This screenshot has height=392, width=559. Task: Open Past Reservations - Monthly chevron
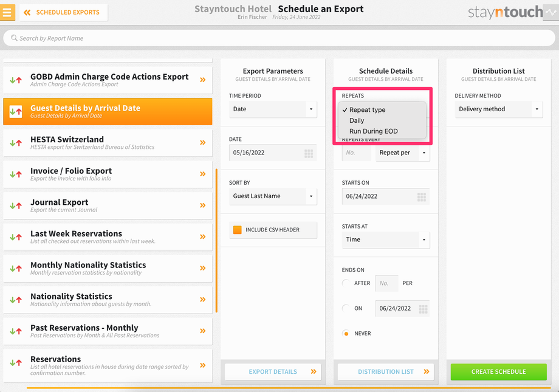[x=203, y=331]
